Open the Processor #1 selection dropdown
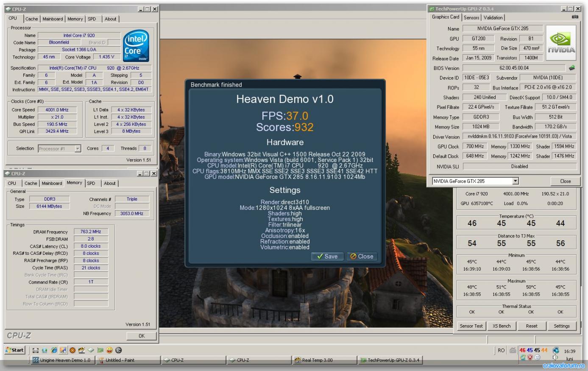The width and height of the screenshot is (588, 371). tap(78, 148)
